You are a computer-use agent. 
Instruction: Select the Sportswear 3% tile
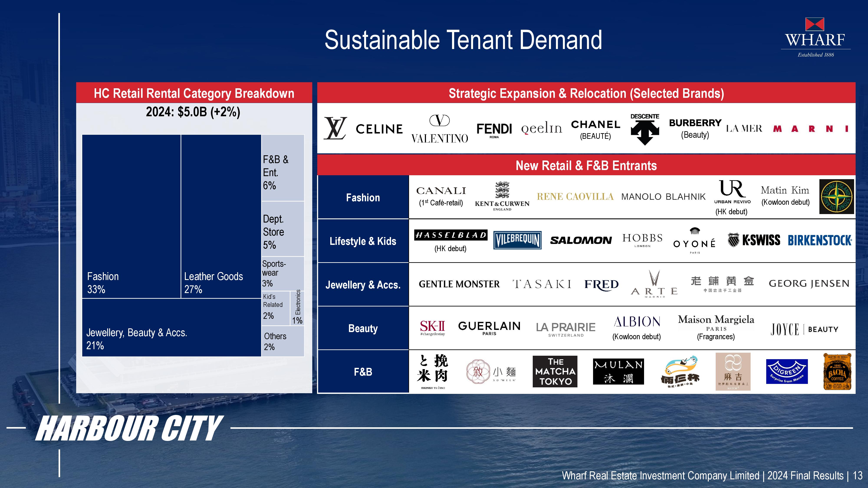pos(283,273)
